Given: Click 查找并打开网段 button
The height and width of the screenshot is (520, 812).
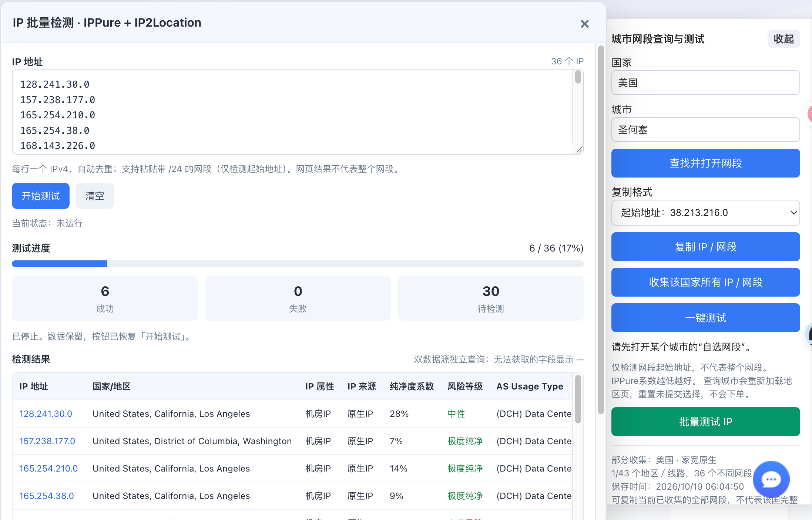Looking at the screenshot, I should 705,163.
